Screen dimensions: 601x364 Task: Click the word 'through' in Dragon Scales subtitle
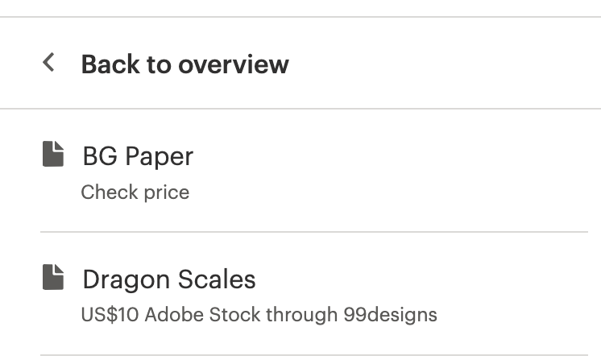coord(302,315)
